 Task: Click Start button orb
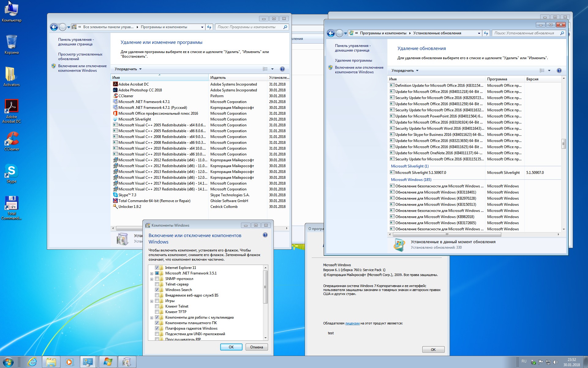[8, 362]
